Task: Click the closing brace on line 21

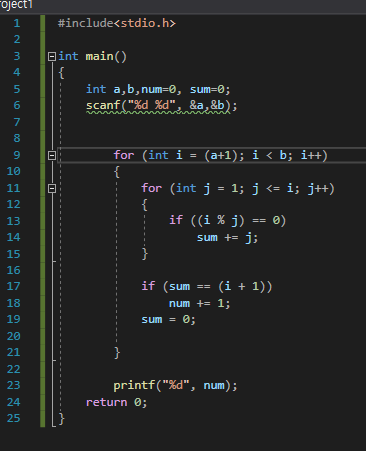Action: point(117,353)
